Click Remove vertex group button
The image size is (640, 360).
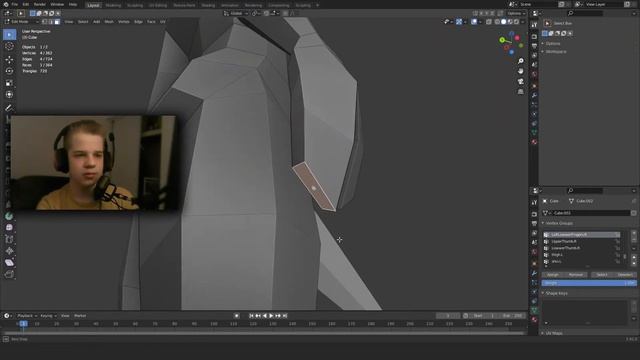[x=576, y=275]
